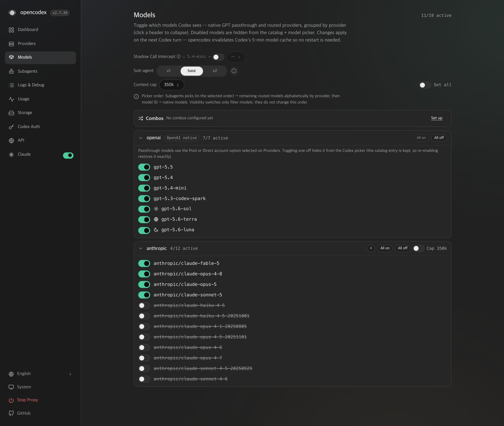Click the moon icon beside gpt-5.6-luna
The width and height of the screenshot is (504, 426).
click(x=156, y=230)
